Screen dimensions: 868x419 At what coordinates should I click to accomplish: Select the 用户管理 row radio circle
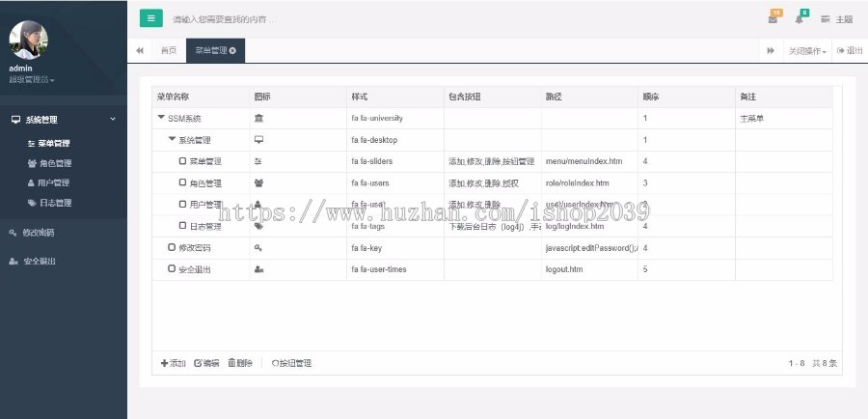tap(182, 204)
